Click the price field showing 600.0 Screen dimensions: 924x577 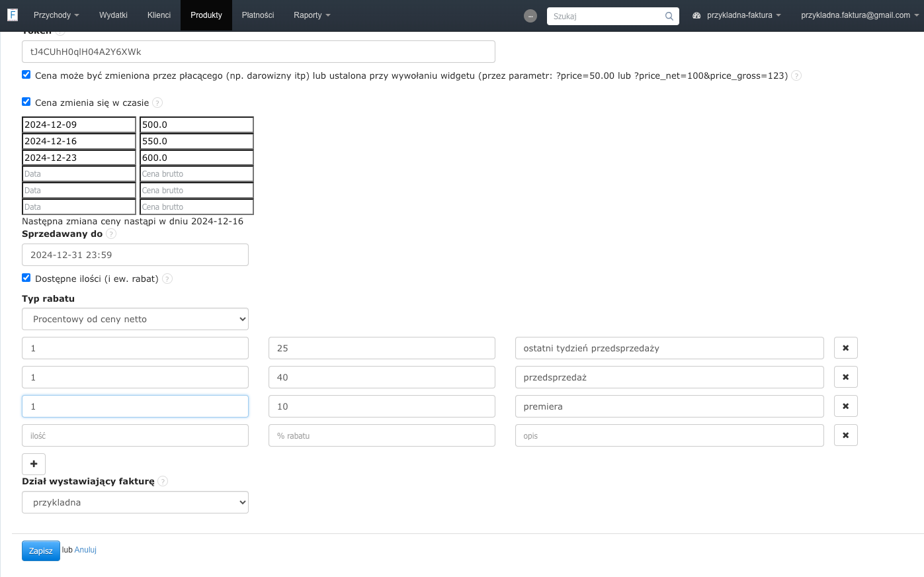tap(196, 157)
